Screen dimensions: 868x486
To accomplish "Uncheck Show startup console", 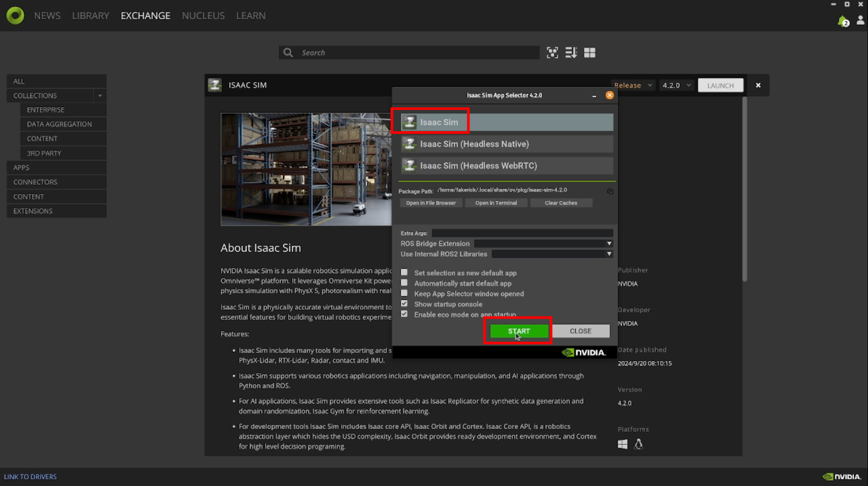I will tap(404, 304).
